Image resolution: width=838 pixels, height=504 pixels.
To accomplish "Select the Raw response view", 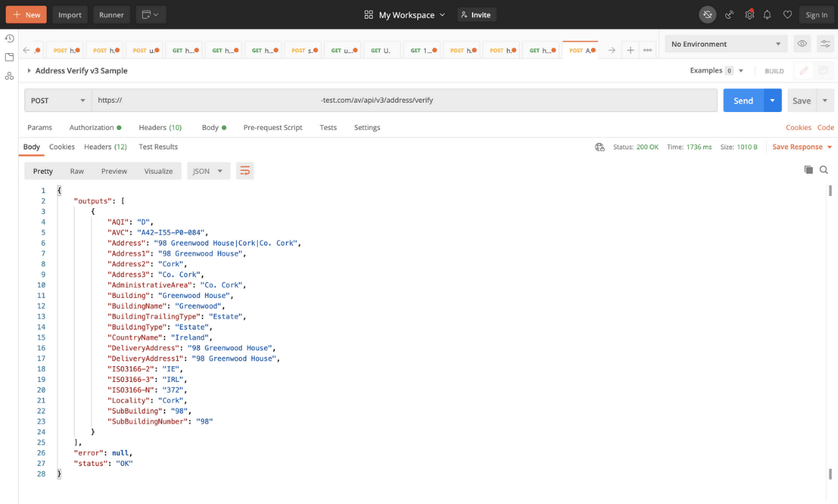I will tap(77, 171).
